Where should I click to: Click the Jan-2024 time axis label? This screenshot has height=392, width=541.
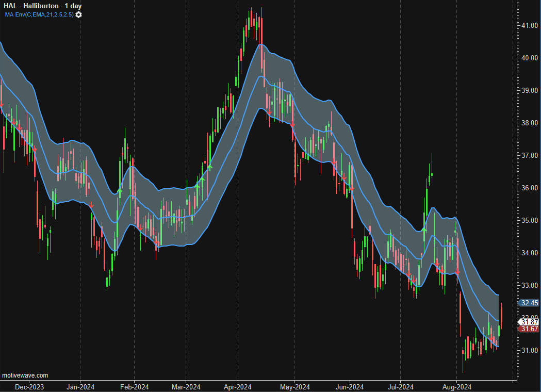80,387
